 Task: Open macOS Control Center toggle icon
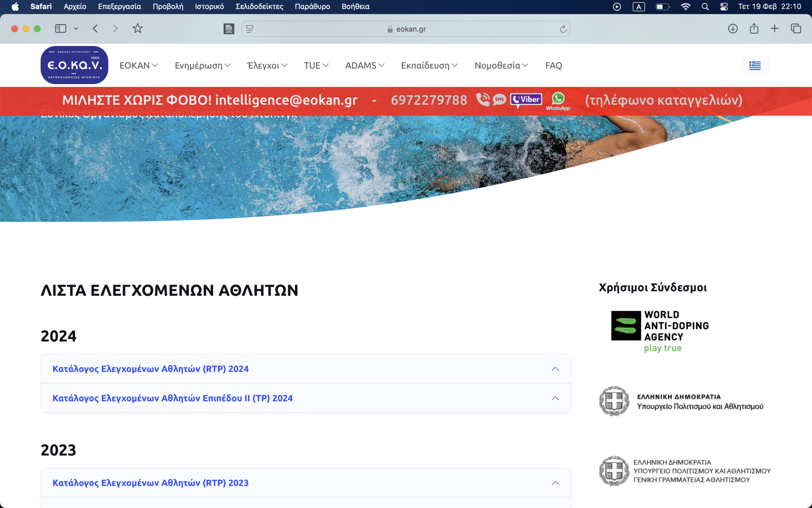coord(724,6)
